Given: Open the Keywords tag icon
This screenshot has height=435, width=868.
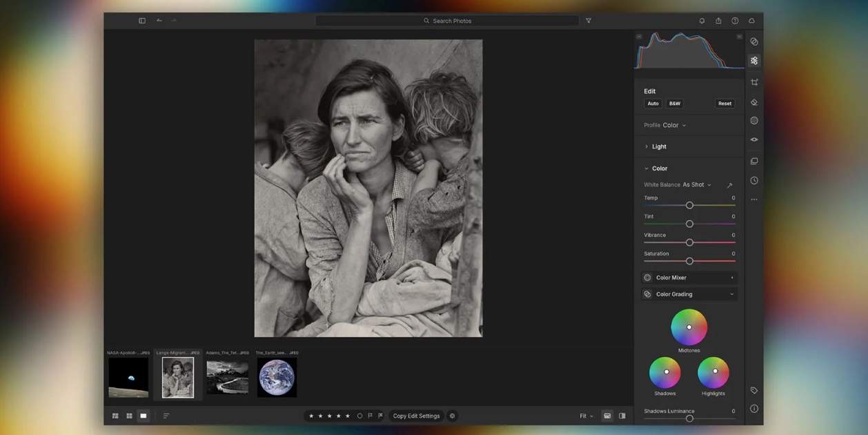Looking at the screenshot, I should click(754, 390).
